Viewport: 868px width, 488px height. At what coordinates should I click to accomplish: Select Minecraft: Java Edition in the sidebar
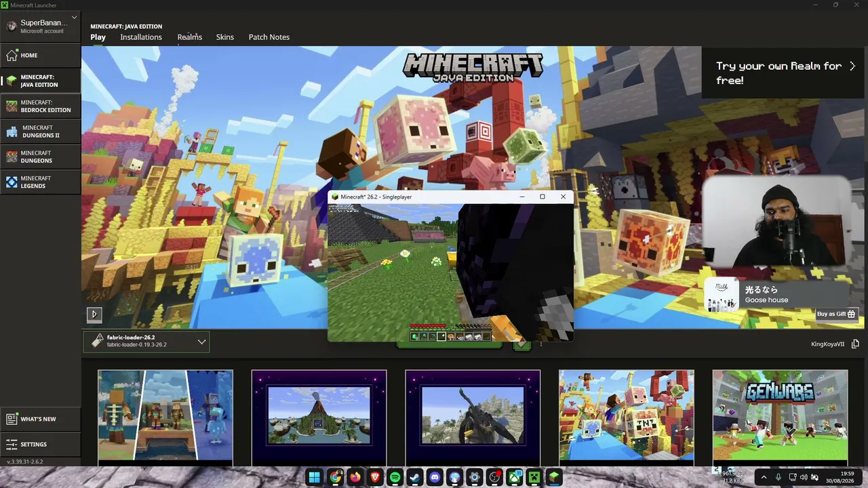41,81
